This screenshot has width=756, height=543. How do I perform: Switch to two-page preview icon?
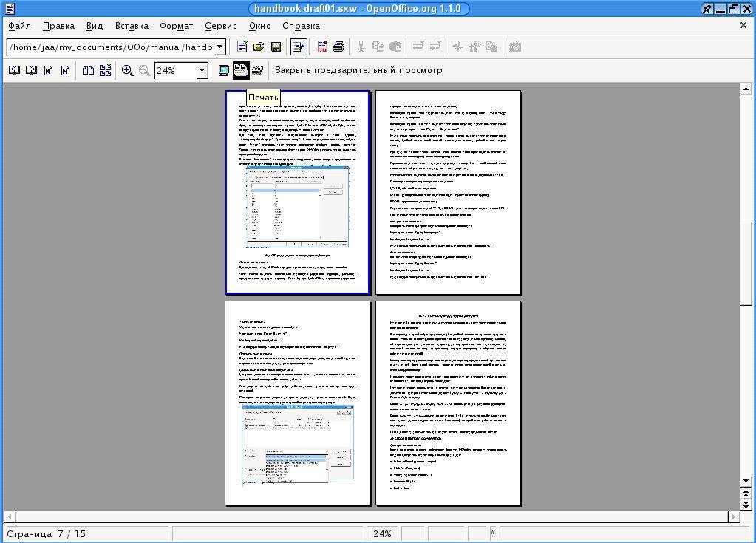[x=88, y=70]
